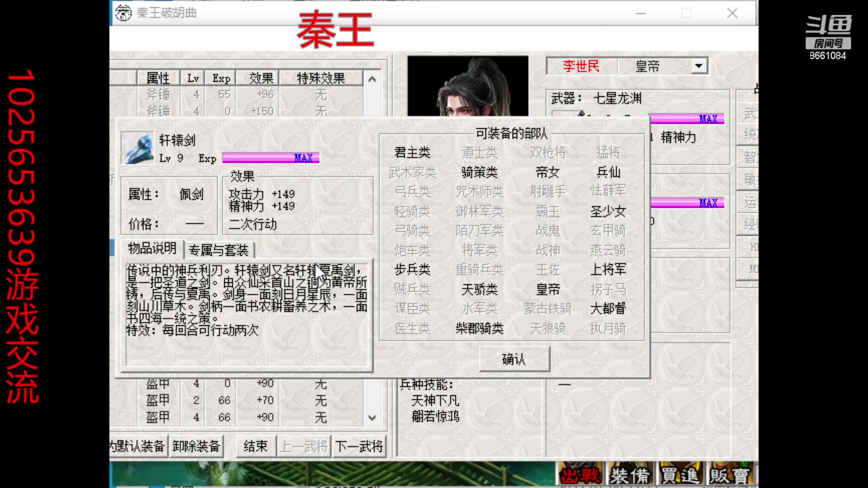Click the 轩辕剑 sword item icon
868x488 pixels.
(x=137, y=148)
